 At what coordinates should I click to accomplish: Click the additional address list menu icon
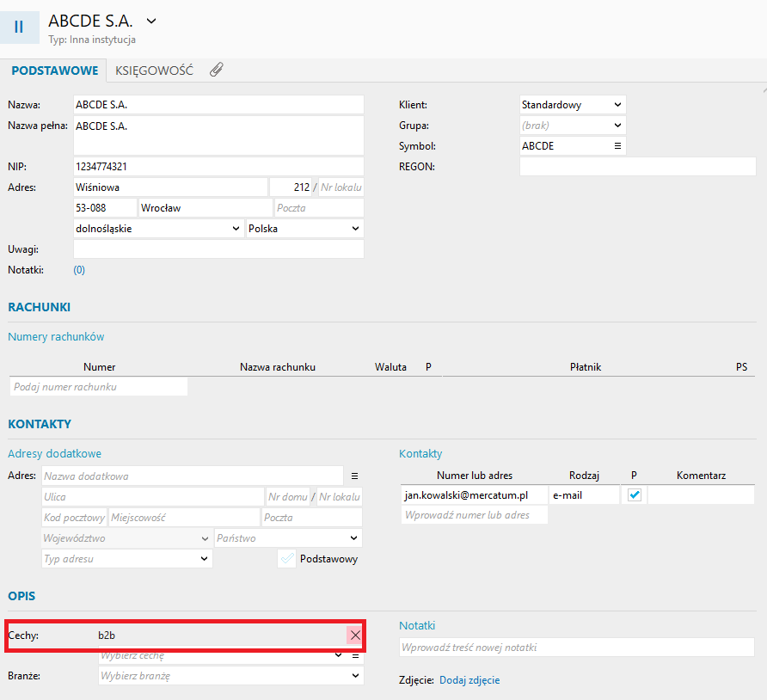(x=354, y=476)
